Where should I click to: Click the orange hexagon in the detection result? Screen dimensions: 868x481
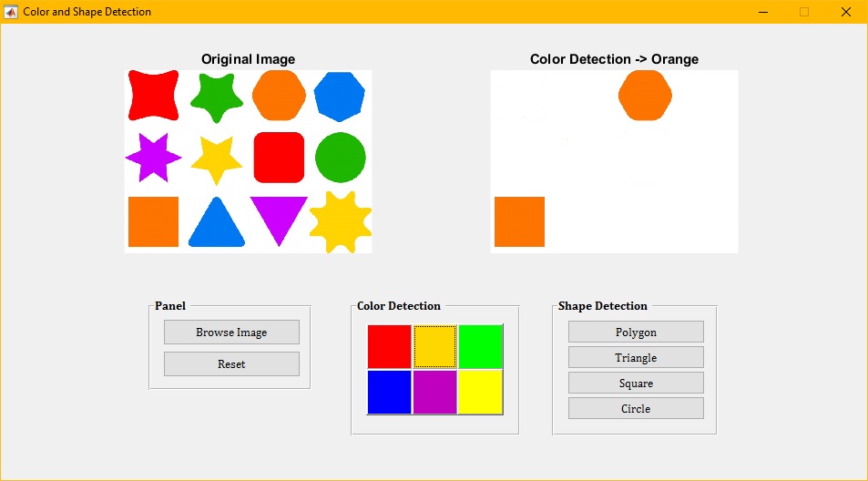[645, 95]
